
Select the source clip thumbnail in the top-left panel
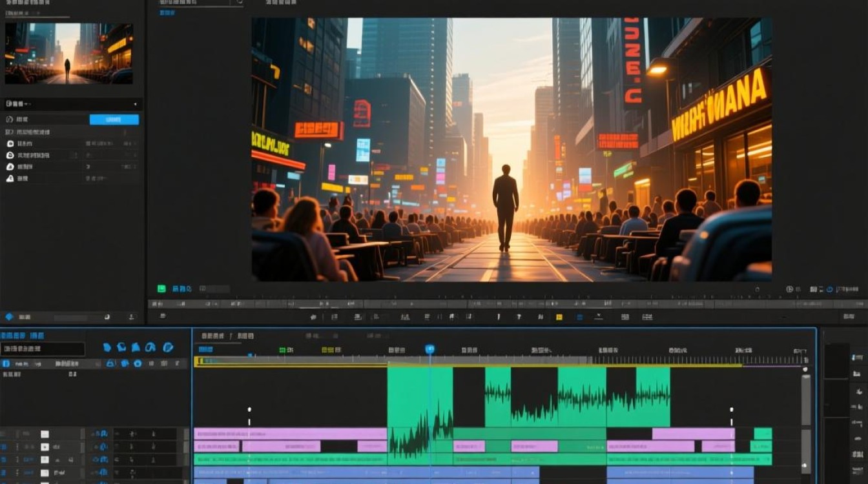pos(69,54)
